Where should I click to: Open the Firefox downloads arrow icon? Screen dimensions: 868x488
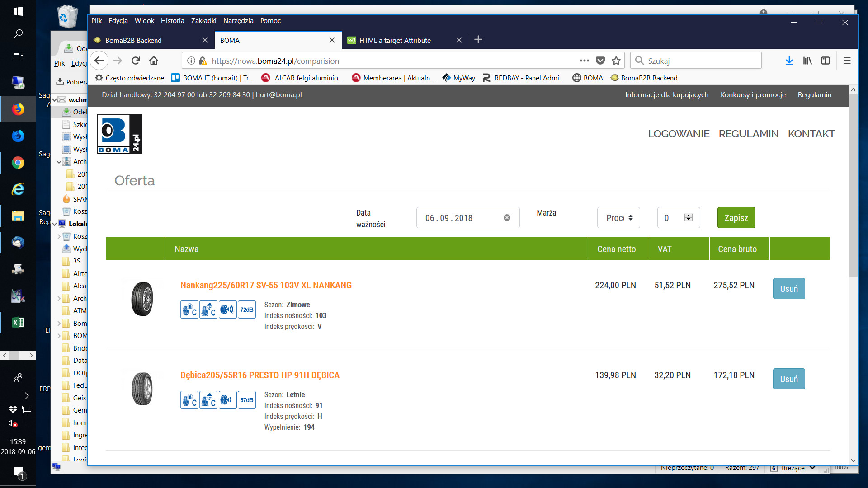pyautogui.click(x=789, y=61)
